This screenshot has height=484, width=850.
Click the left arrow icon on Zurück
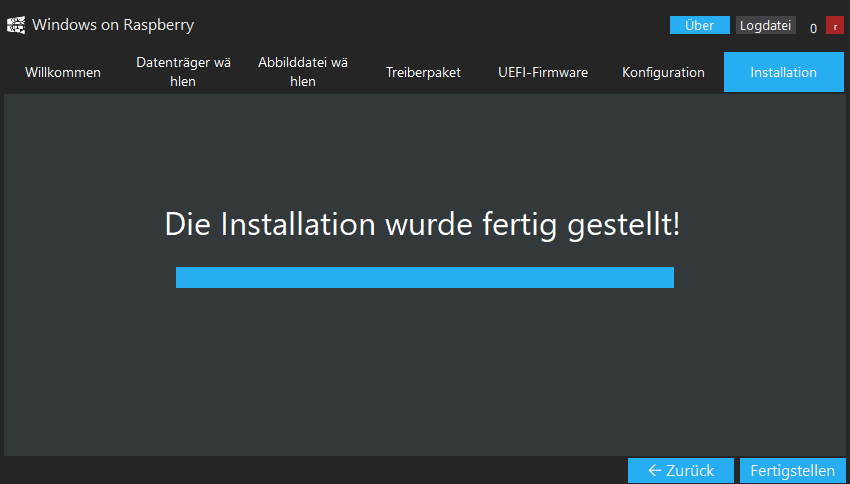click(x=655, y=470)
